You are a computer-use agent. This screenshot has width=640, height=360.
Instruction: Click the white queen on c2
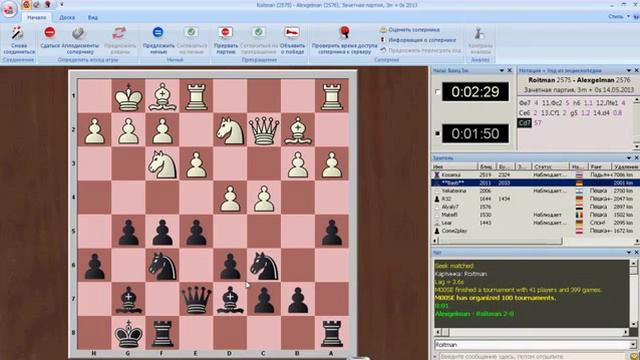tap(264, 130)
